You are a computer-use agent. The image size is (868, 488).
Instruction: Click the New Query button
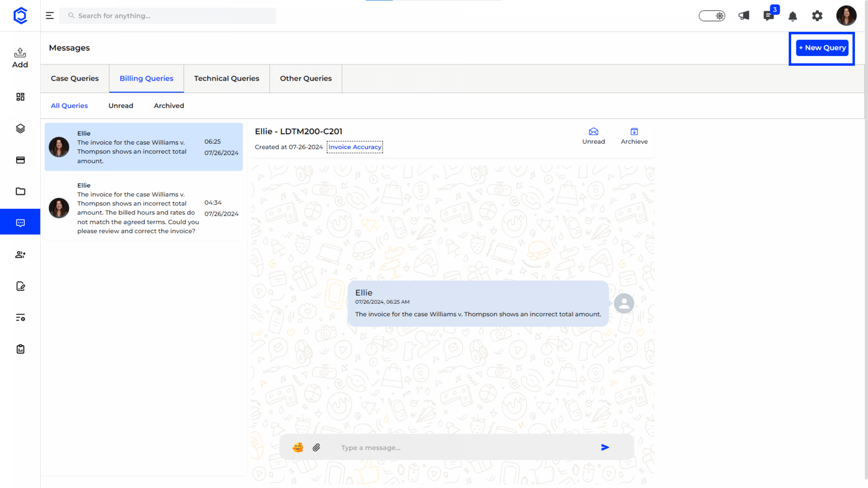coord(822,48)
